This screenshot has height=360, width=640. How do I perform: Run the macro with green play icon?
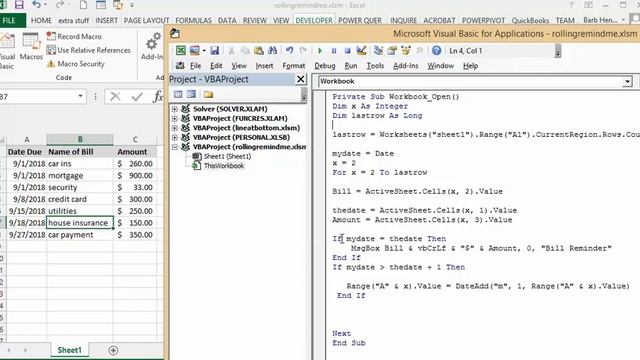(x=320, y=51)
